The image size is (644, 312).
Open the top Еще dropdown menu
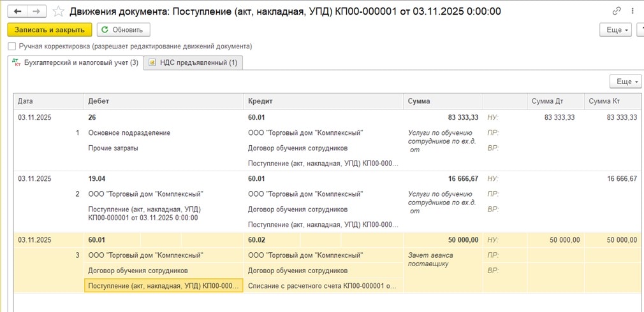[615, 30]
